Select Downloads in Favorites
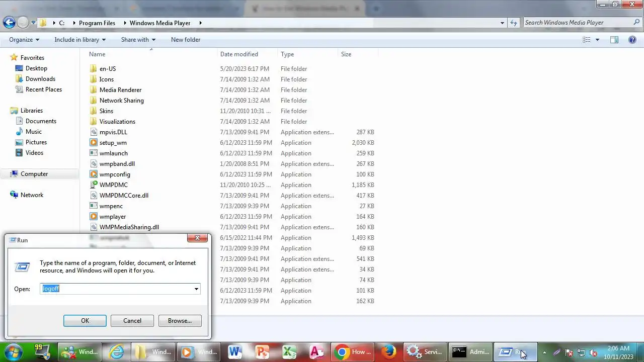 coord(40,79)
